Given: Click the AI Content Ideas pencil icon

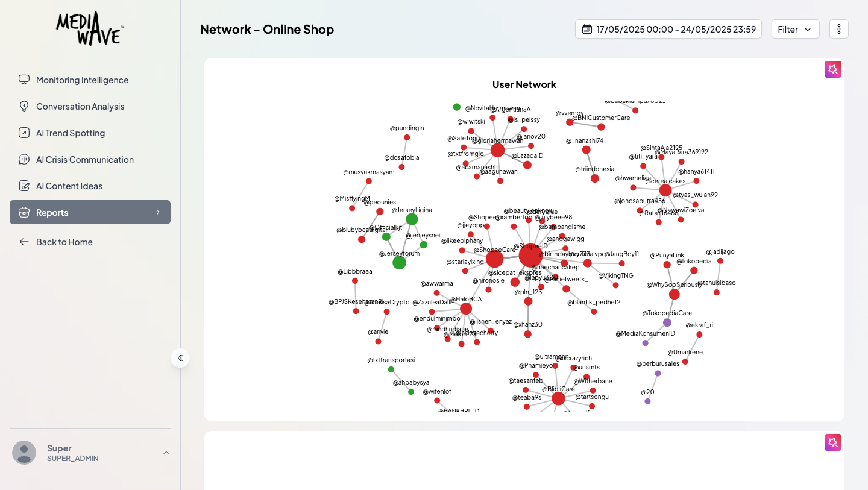Looking at the screenshot, I should click(x=24, y=186).
